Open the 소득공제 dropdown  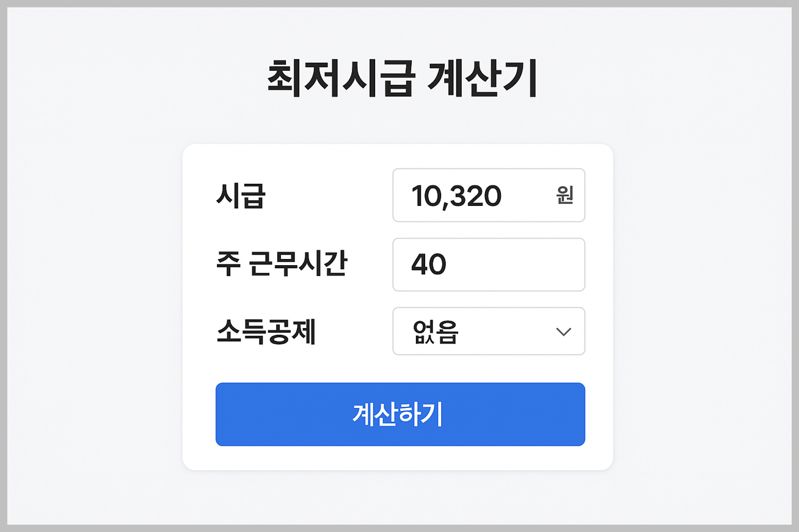[x=489, y=331]
